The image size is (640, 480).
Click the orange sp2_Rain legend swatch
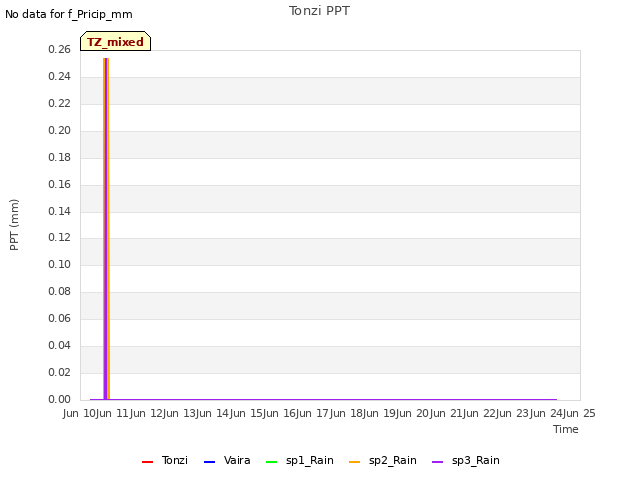355,462
